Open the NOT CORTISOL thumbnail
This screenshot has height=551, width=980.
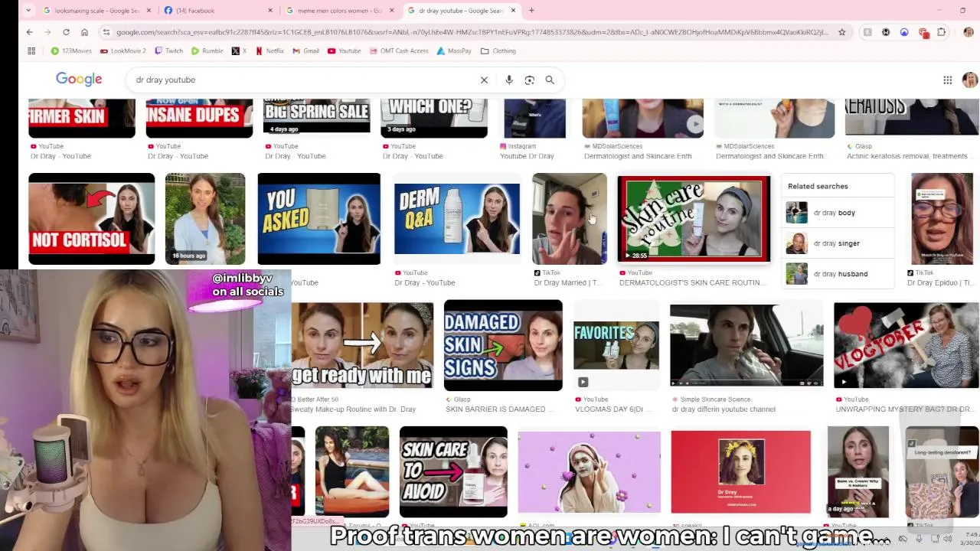pyautogui.click(x=91, y=219)
